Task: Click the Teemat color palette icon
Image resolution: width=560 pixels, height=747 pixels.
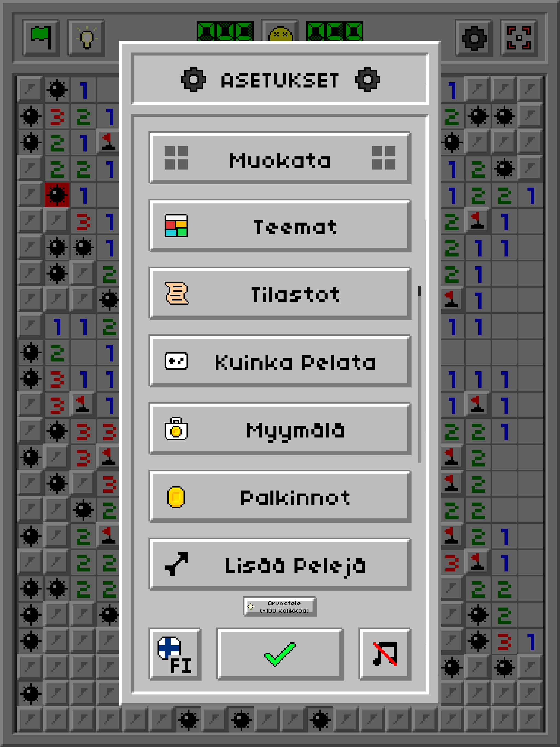Action: coord(176,226)
